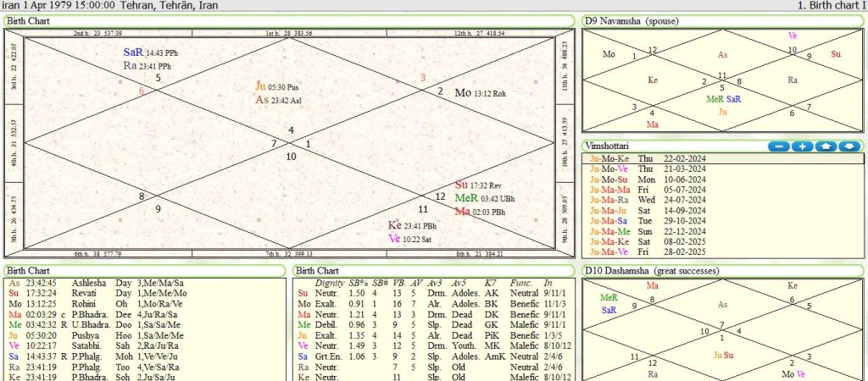The image size is (868, 381).
Task: Click the Birth Chart header above dignity table
Action: [318, 270]
